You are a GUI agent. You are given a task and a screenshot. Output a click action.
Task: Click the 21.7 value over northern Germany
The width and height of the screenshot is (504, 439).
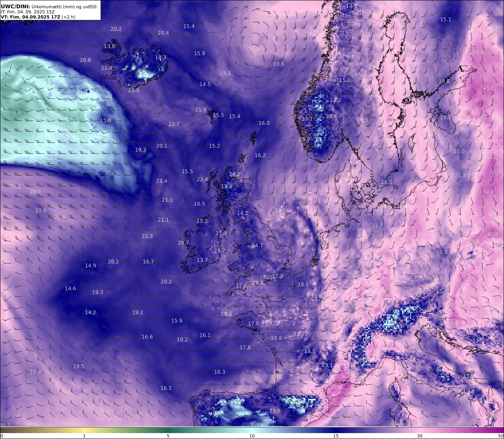pyautogui.click(x=377, y=226)
